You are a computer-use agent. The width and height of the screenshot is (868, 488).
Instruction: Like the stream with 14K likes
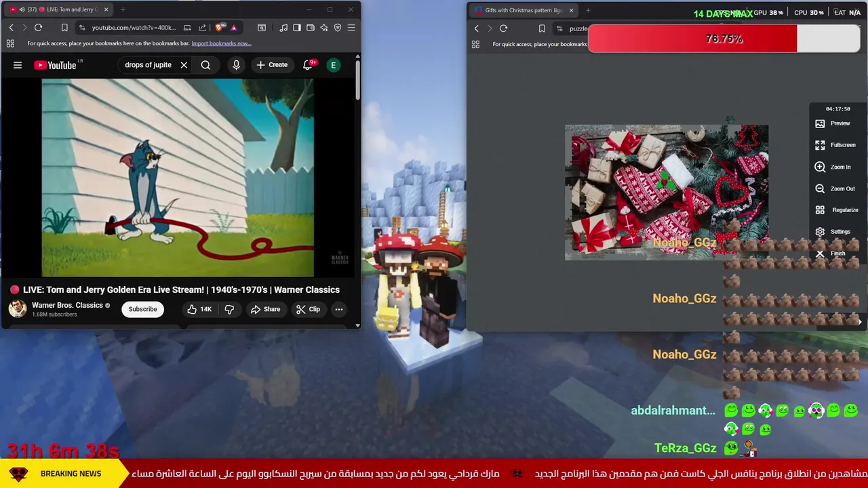[x=199, y=309]
